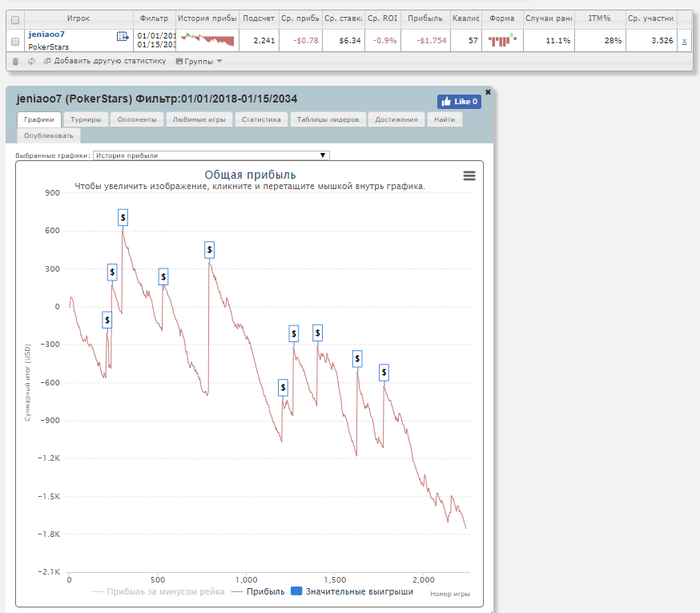Click the Общая прибыль chart title
700x613 pixels.
point(250,175)
